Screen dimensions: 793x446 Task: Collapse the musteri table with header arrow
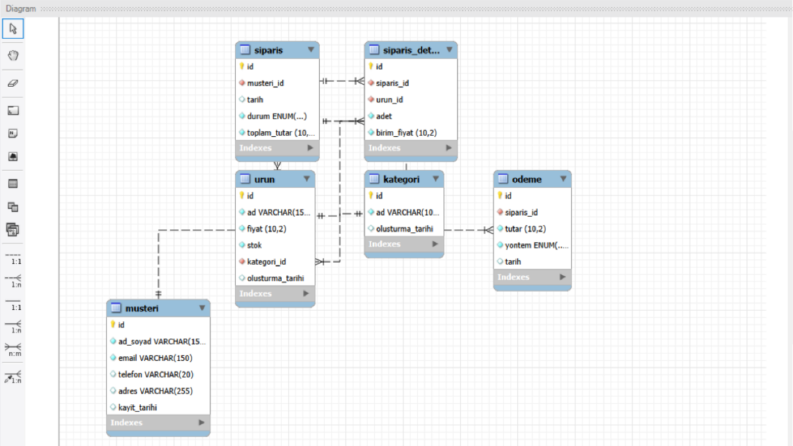coord(202,308)
